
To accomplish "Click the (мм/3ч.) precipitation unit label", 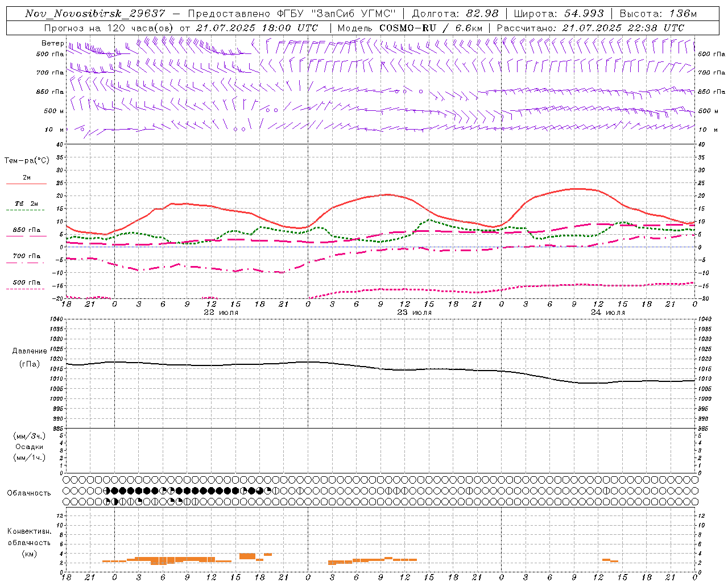I will tap(30, 436).
